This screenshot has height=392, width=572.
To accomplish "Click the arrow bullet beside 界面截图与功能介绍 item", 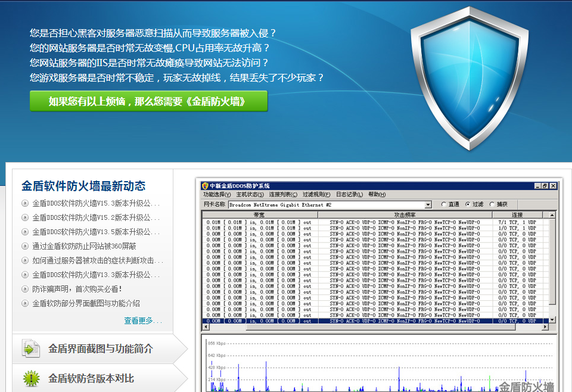I will pos(25,302).
